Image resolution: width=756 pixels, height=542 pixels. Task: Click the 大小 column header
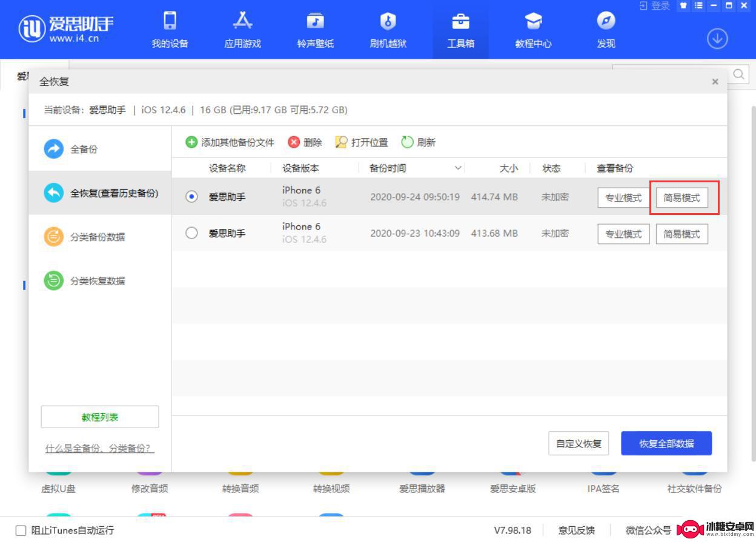coord(509,168)
